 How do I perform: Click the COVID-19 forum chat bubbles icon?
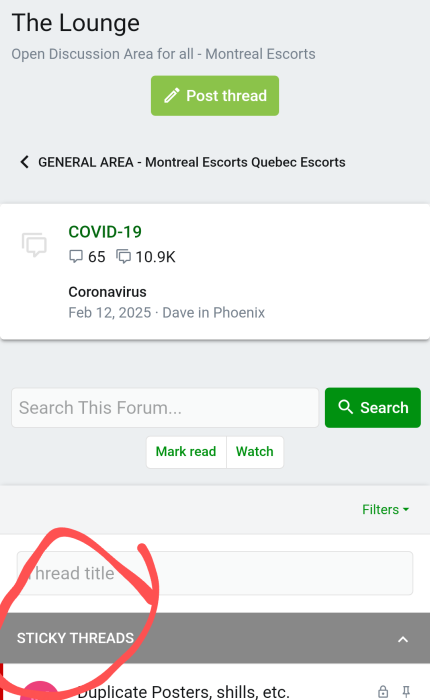[x=34, y=245]
